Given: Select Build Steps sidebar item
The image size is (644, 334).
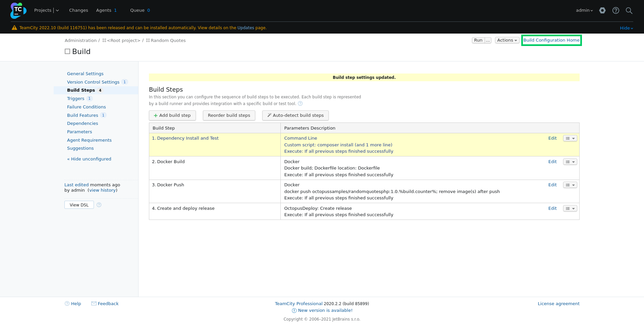Looking at the screenshot, I should tap(96, 90).
